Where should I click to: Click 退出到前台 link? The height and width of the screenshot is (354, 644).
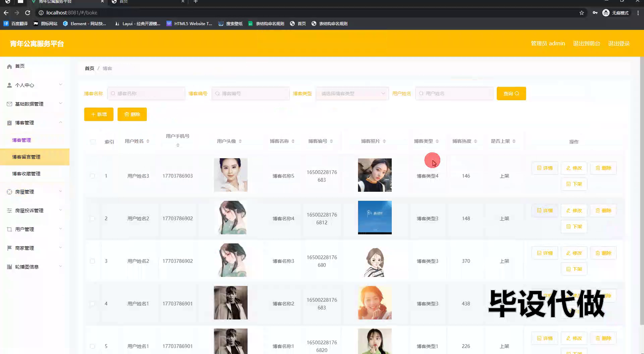click(587, 43)
